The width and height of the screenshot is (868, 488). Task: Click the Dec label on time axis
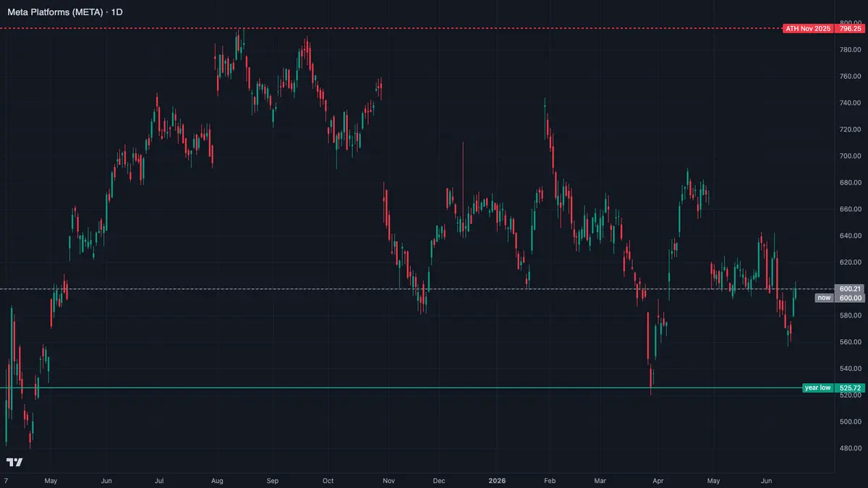[438, 480]
